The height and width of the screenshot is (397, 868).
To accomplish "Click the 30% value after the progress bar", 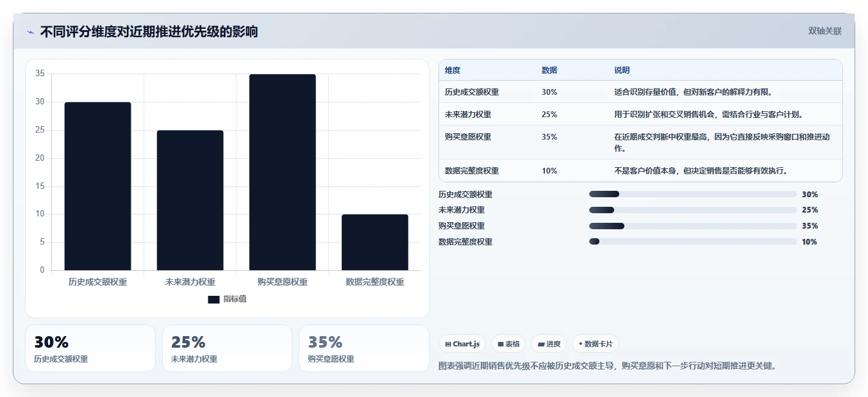I will 810,195.
